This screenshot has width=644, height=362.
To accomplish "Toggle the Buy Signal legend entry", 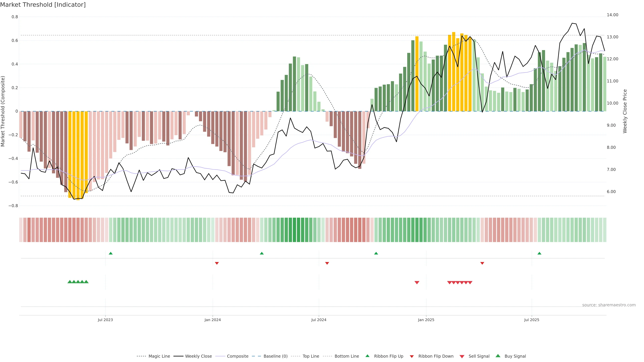I will coord(515,356).
